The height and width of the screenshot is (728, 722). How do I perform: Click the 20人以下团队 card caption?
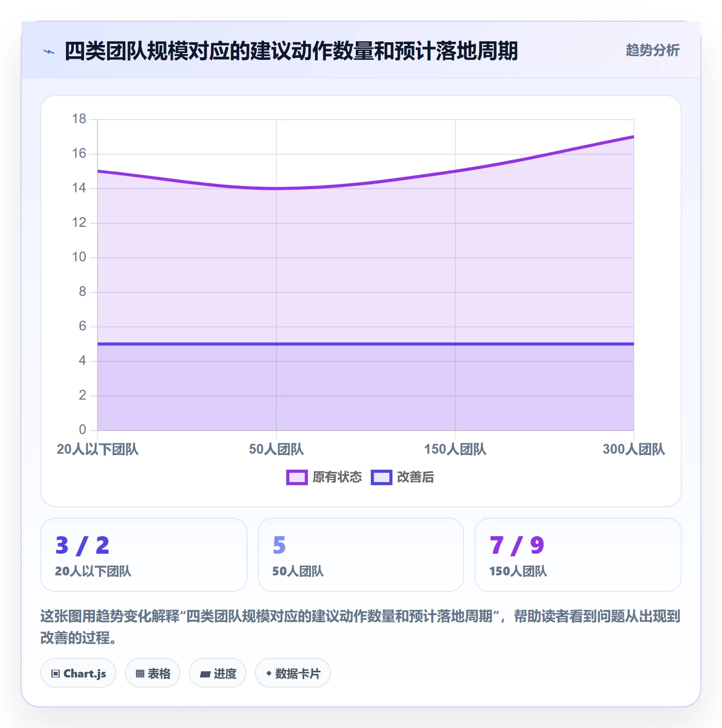tap(93, 571)
